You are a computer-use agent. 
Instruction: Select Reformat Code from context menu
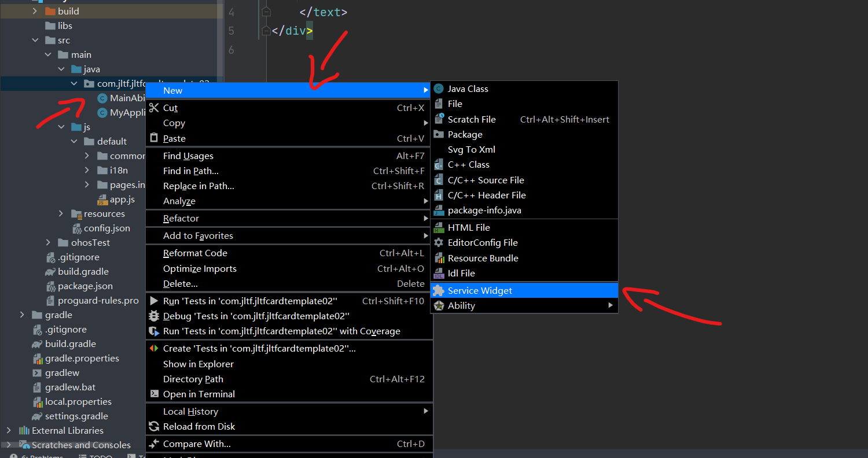[195, 253]
